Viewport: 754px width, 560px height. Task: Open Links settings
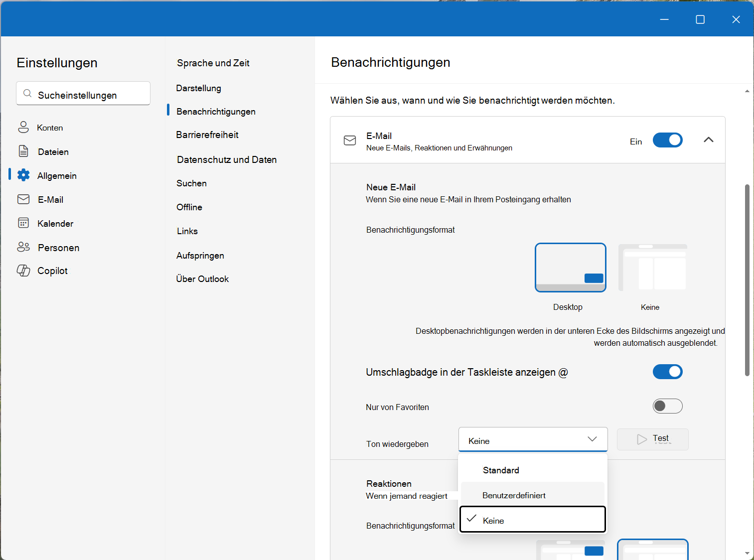[187, 231]
